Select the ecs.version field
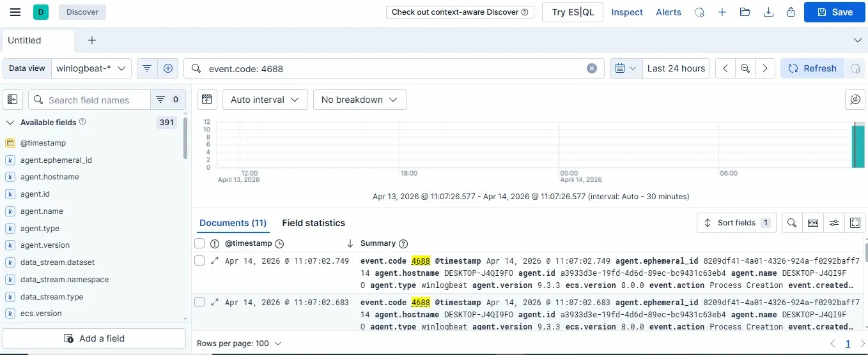The image size is (868, 355). point(41,313)
